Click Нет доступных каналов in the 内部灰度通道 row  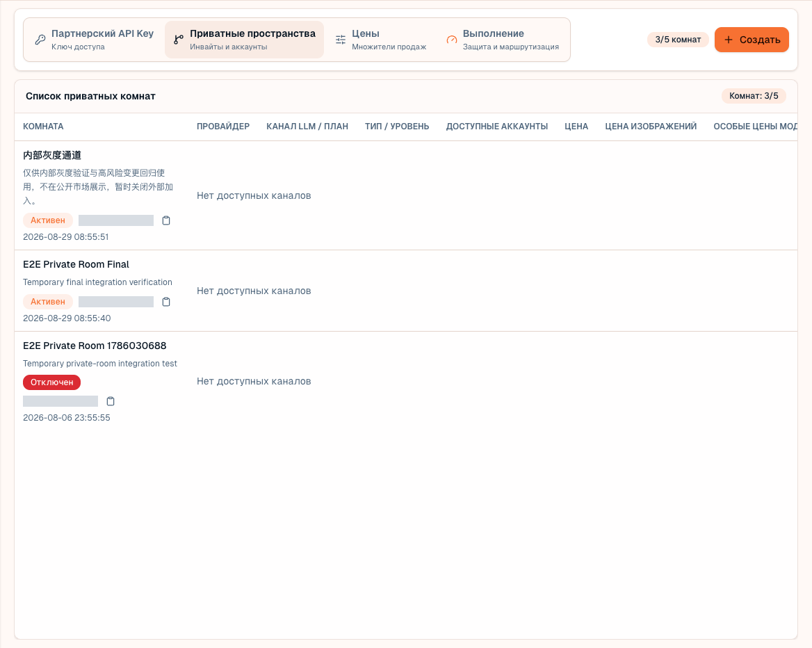point(254,196)
